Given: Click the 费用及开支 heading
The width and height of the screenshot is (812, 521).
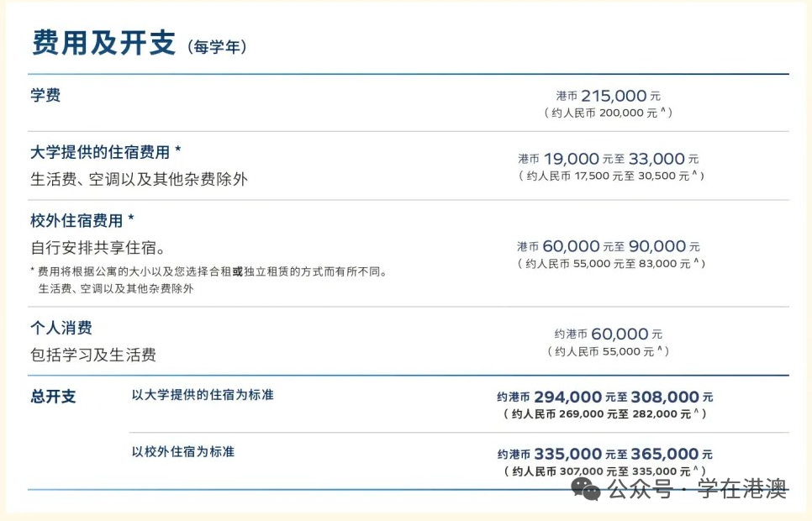Looking at the screenshot, I should [x=103, y=43].
